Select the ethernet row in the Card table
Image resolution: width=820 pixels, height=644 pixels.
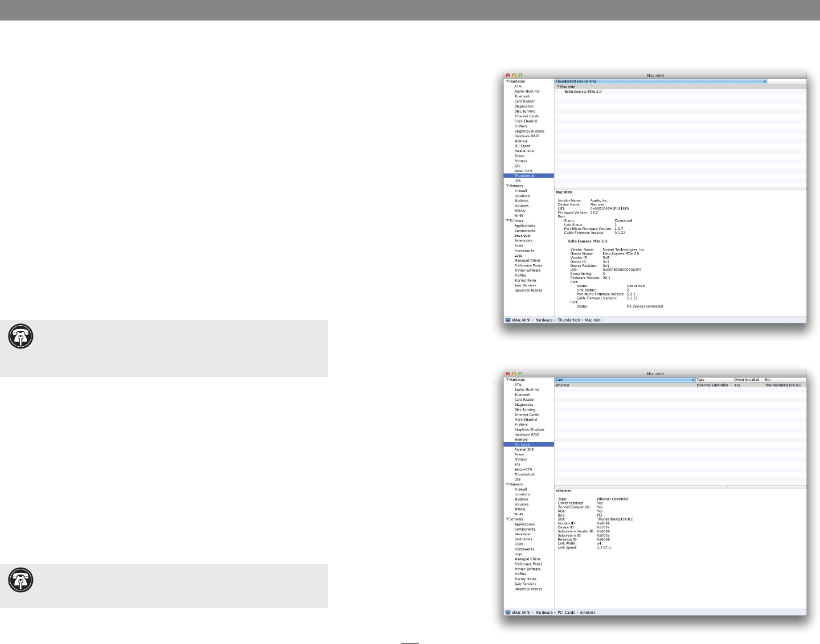680,385
